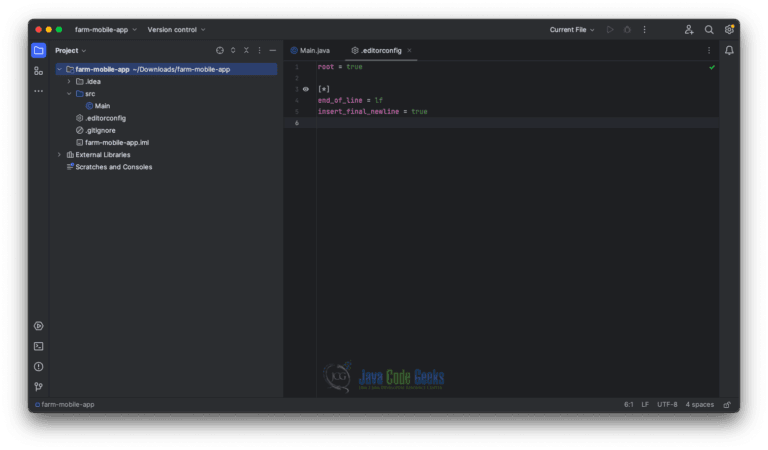This screenshot has width=768, height=450.
Task: Open more run actions menu
Action: (645, 30)
